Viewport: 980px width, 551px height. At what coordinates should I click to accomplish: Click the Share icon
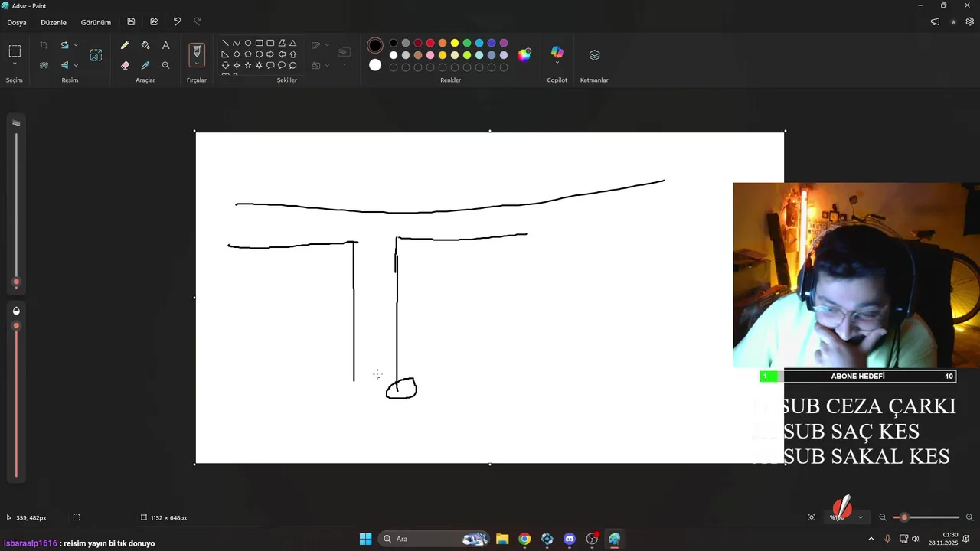[x=154, y=22]
